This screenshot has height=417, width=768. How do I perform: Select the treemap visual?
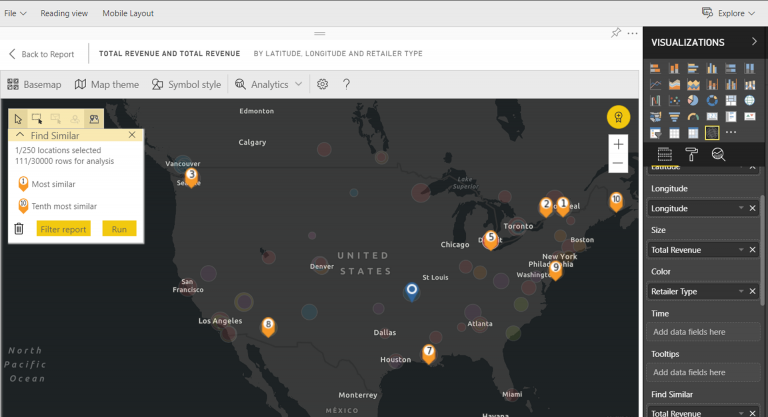coord(730,100)
